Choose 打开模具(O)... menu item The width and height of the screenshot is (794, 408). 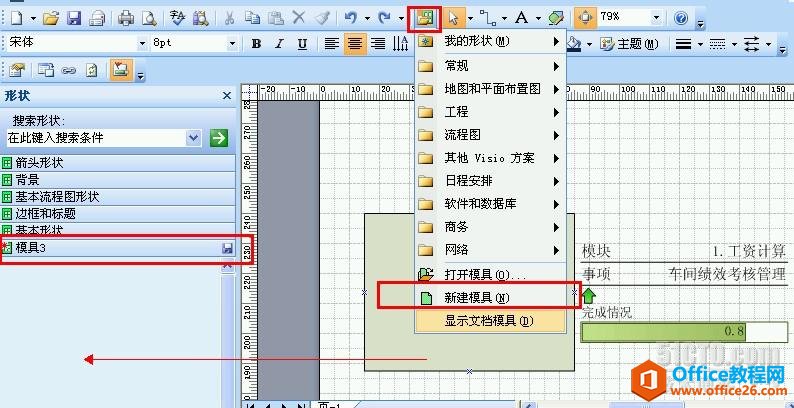[490, 275]
